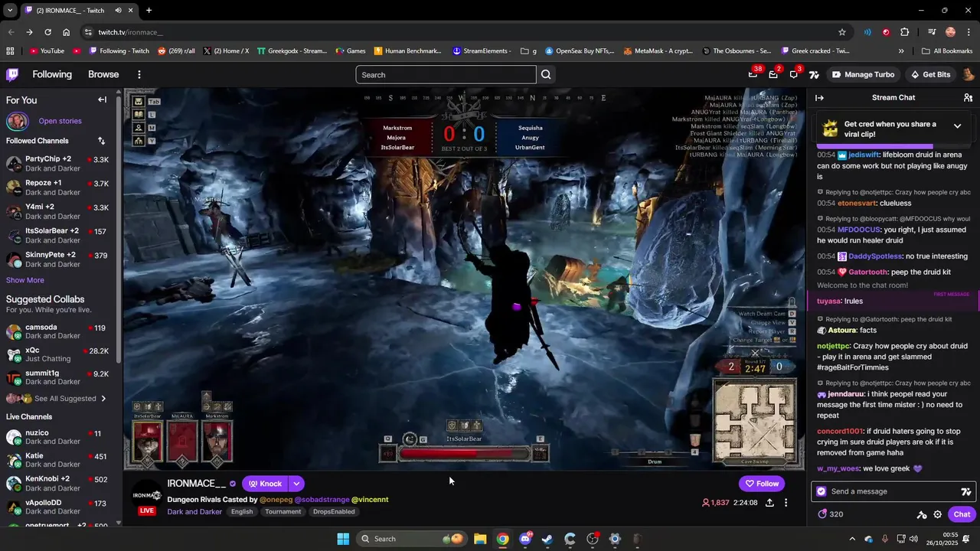Click the Follow heart button

[x=762, y=484]
